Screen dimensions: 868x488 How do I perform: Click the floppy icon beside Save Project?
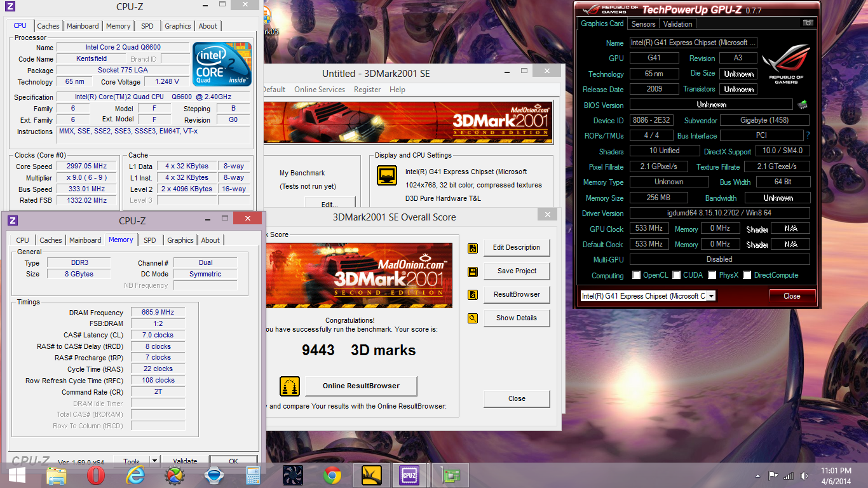472,271
